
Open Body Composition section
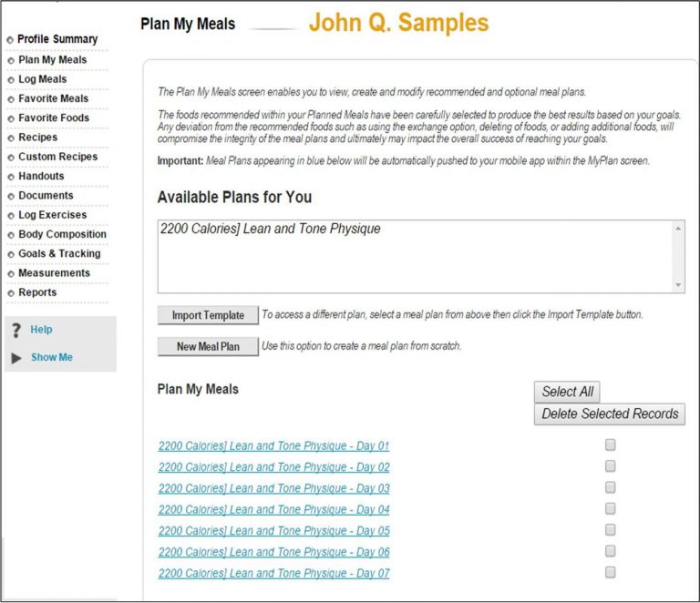62,234
